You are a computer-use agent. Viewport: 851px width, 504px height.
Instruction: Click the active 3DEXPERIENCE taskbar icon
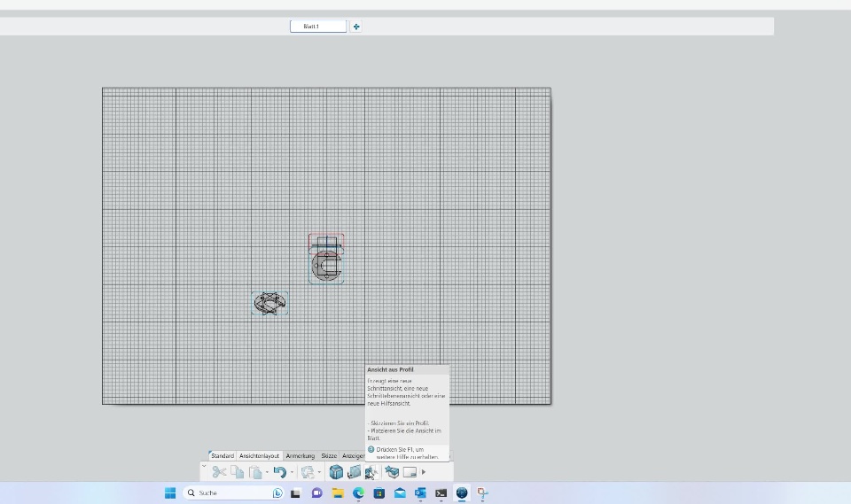pos(462,492)
